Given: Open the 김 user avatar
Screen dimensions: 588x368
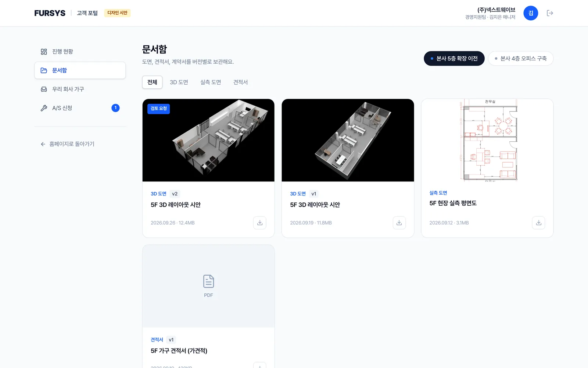Looking at the screenshot, I should click(x=531, y=13).
